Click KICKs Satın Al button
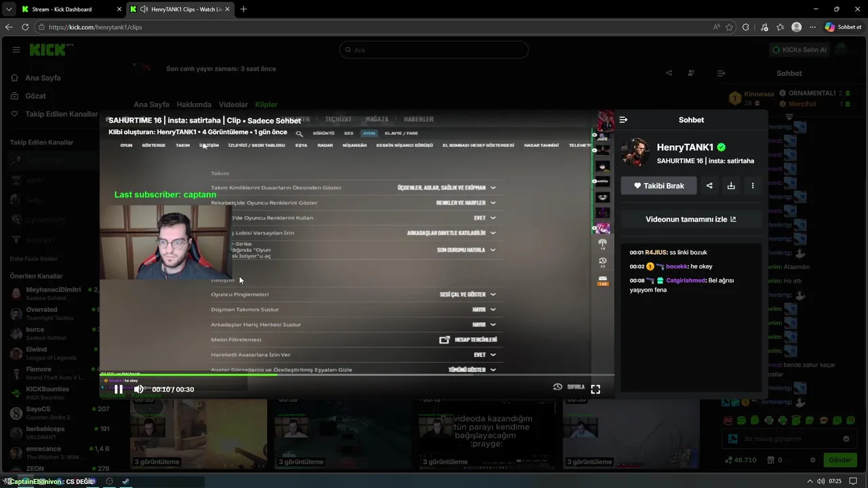This screenshot has height=488, width=868. click(801, 49)
